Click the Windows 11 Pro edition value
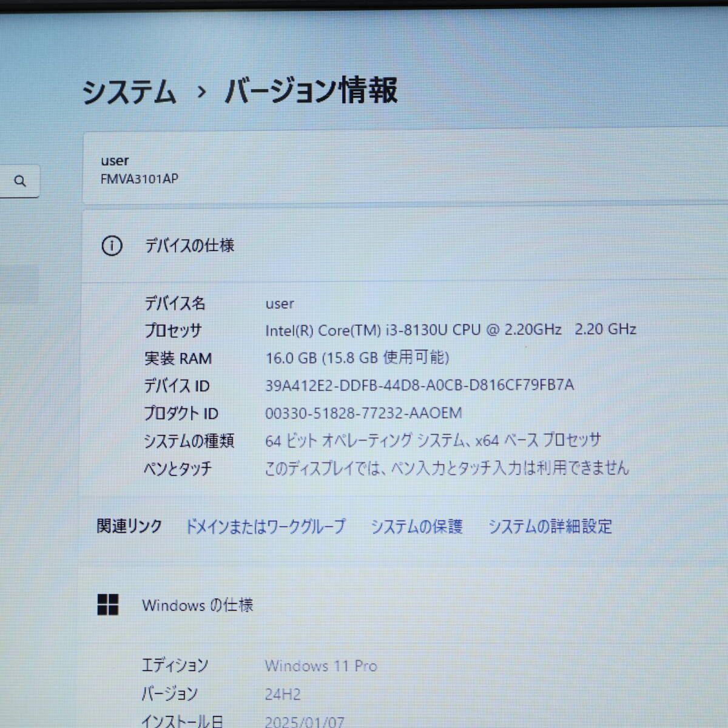728x728 pixels. 321,666
